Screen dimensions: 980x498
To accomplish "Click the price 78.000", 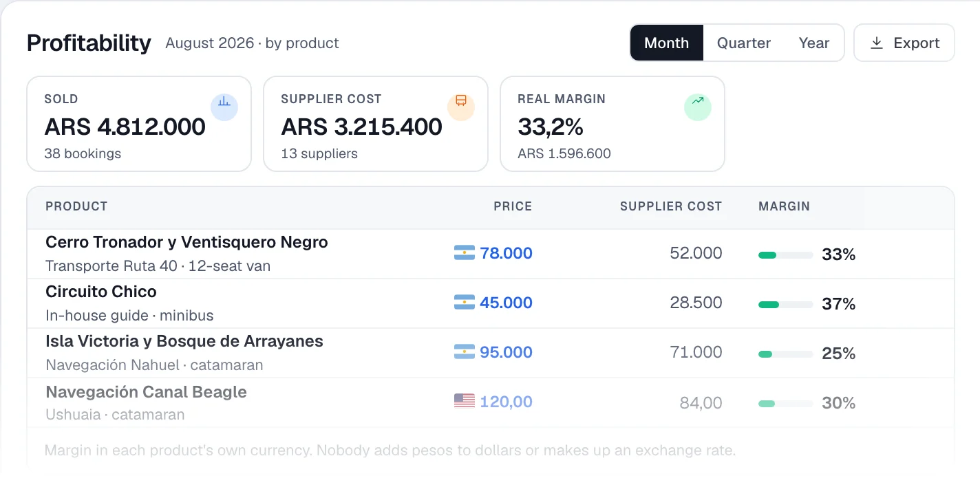I will 506,253.
